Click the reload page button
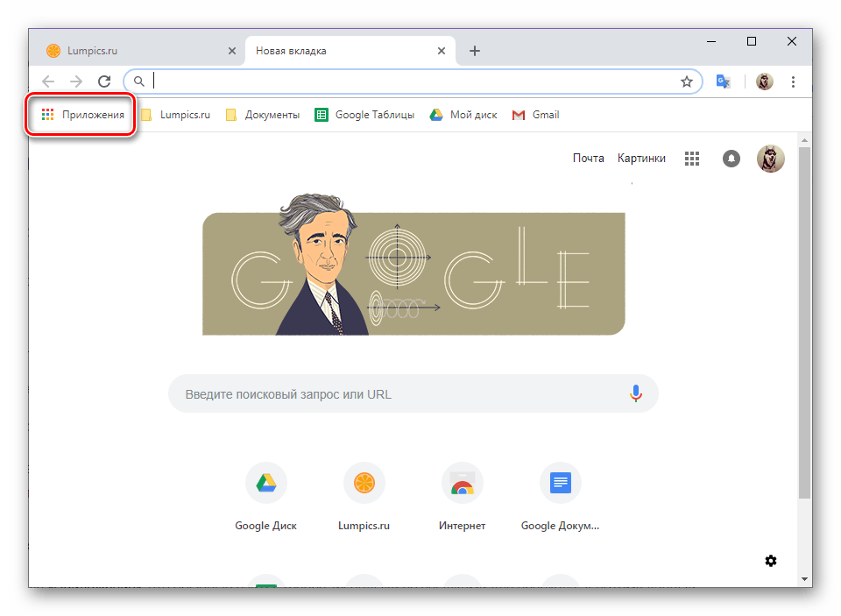This screenshot has width=841, height=616. (x=103, y=81)
